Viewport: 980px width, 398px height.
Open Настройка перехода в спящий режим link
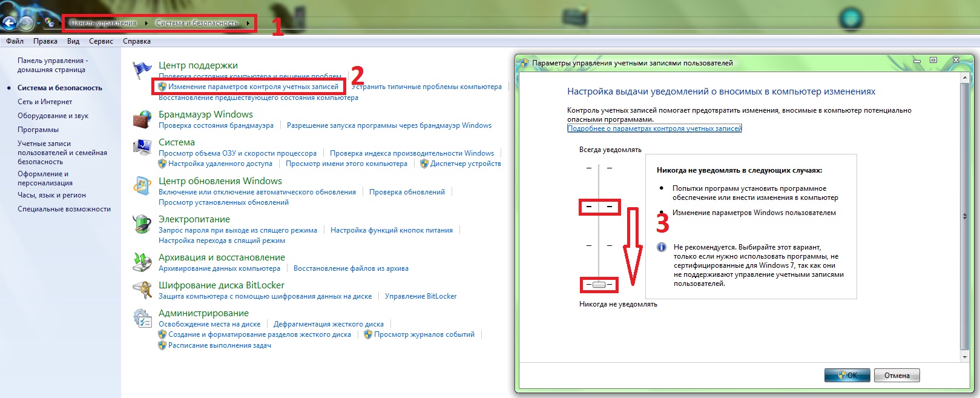(x=222, y=240)
